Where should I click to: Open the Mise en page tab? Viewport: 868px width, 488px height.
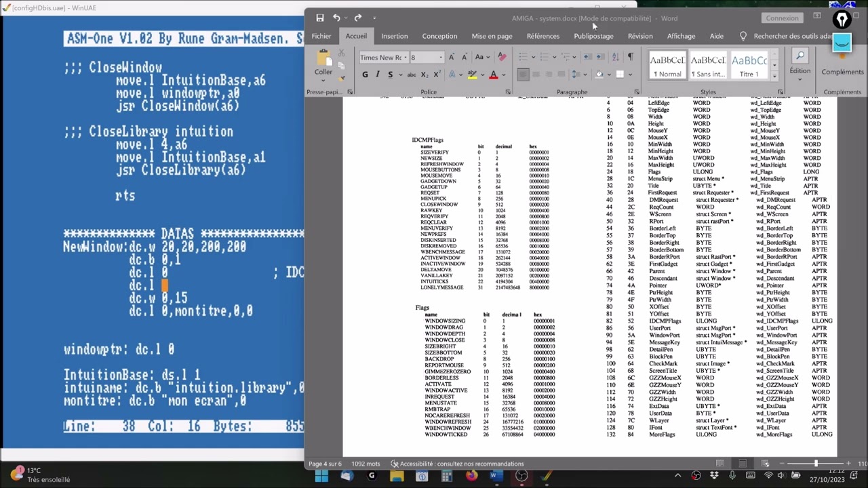point(492,36)
